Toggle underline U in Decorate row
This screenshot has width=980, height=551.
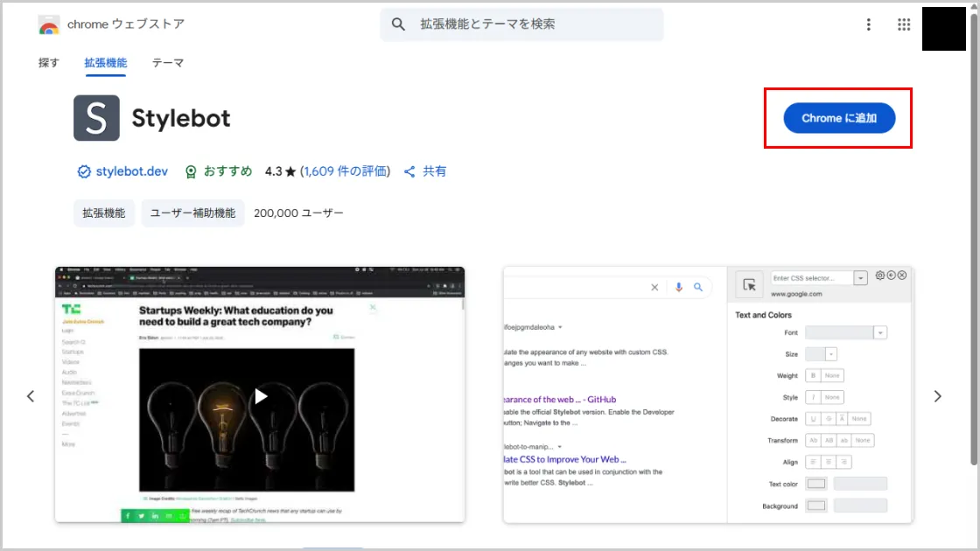click(x=813, y=419)
